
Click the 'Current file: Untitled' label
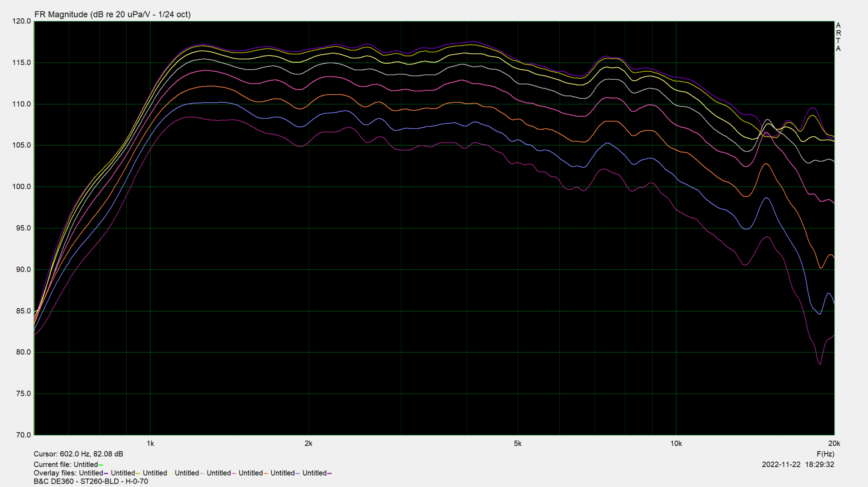click(66, 465)
